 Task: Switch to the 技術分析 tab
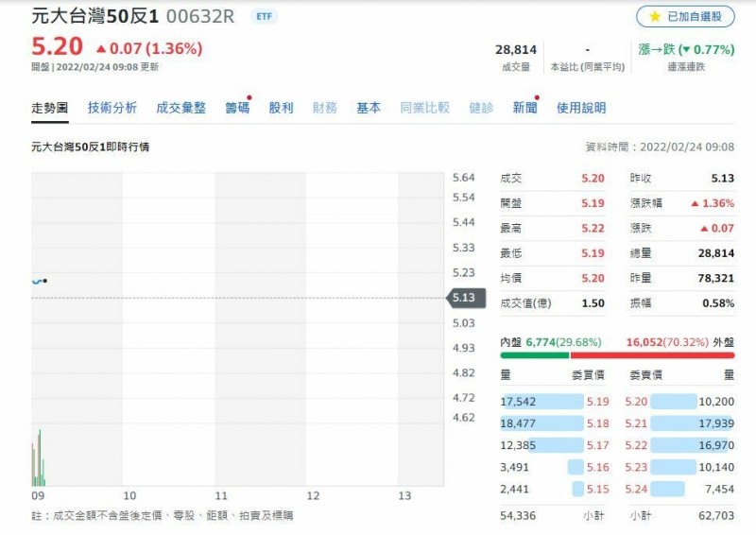(112, 108)
